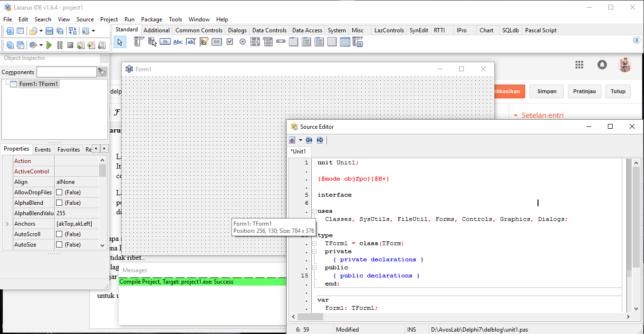Screen dimensions: 644x334
Task: Click the Components filter input field
Action: (67, 72)
